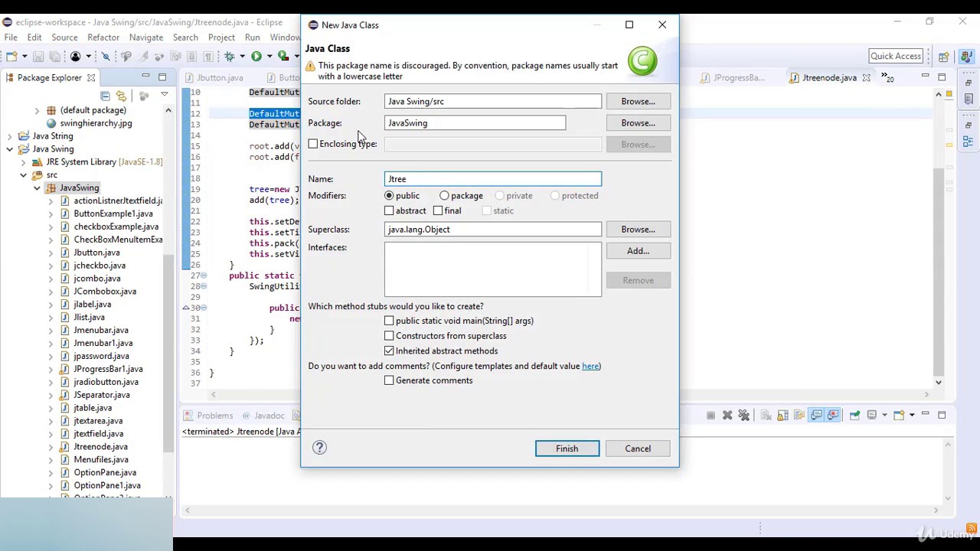Switch to the Jbutton.java editor tab
980x551 pixels.
click(x=214, y=77)
